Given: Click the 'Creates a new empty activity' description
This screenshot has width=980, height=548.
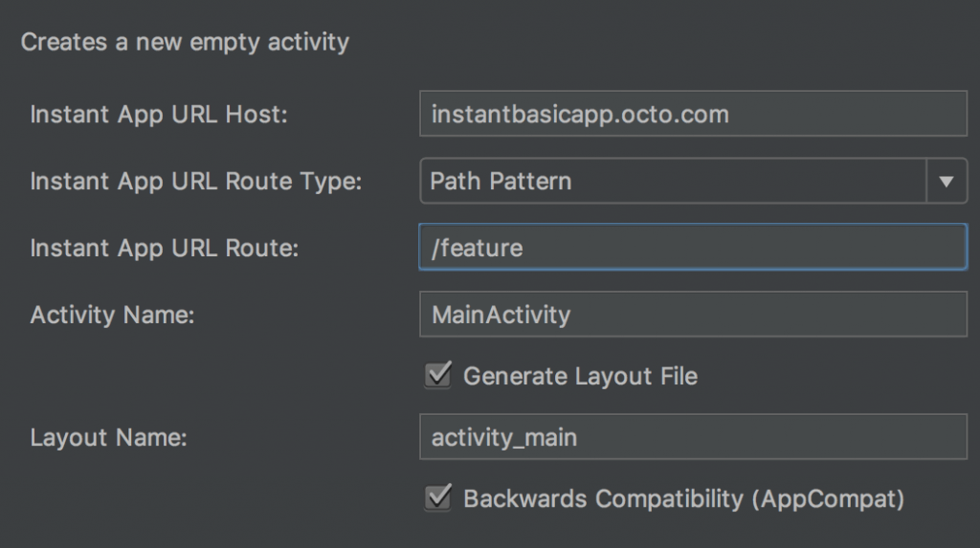Looking at the screenshot, I should 185,42.
